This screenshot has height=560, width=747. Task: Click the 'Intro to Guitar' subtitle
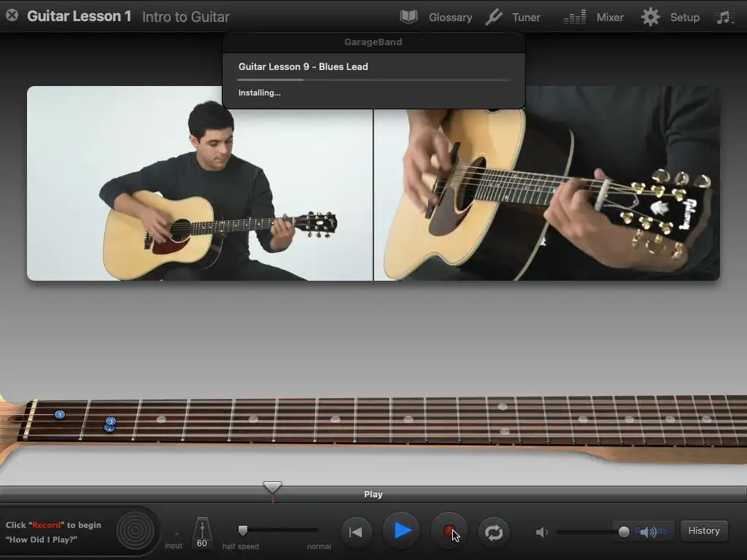(186, 17)
